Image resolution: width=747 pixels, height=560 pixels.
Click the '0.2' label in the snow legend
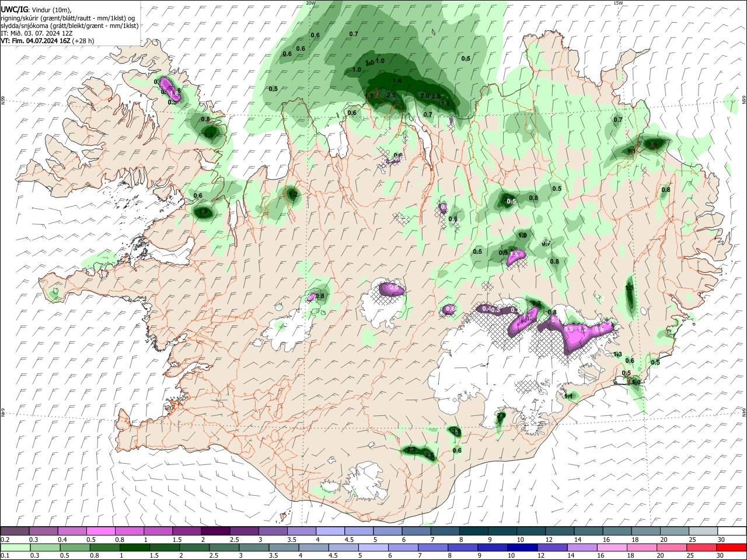click(5, 539)
